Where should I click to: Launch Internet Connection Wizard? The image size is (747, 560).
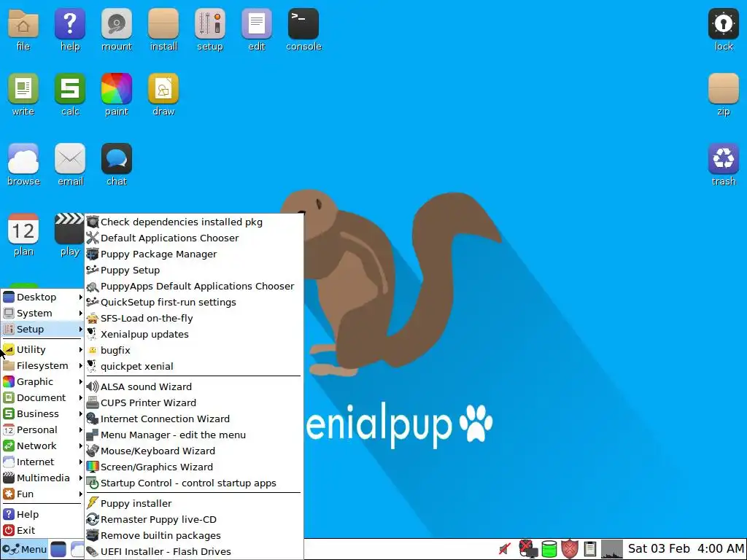click(x=194, y=419)
